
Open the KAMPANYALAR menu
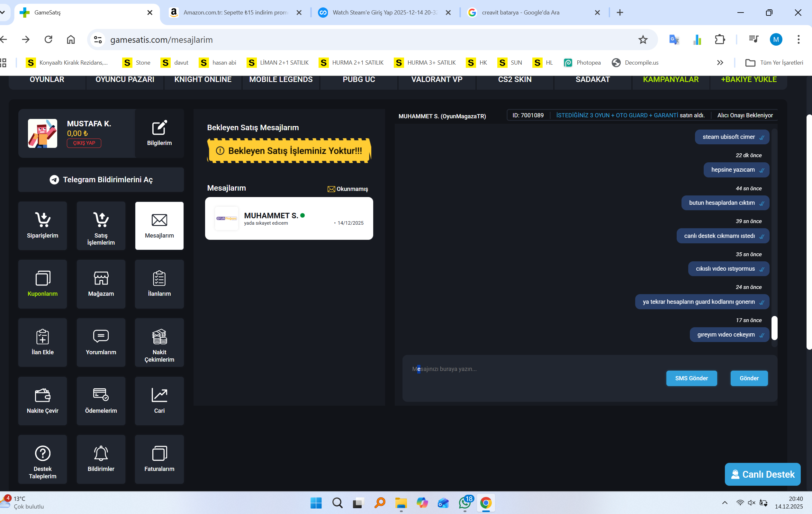click(670, 80)
